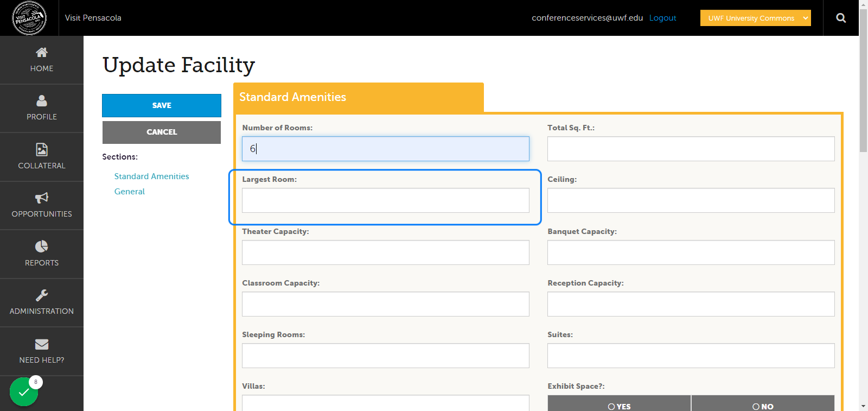Viewport: 868px width, 411px height.
Task: Click the Number of Rooms field
Action: [386, 149]
